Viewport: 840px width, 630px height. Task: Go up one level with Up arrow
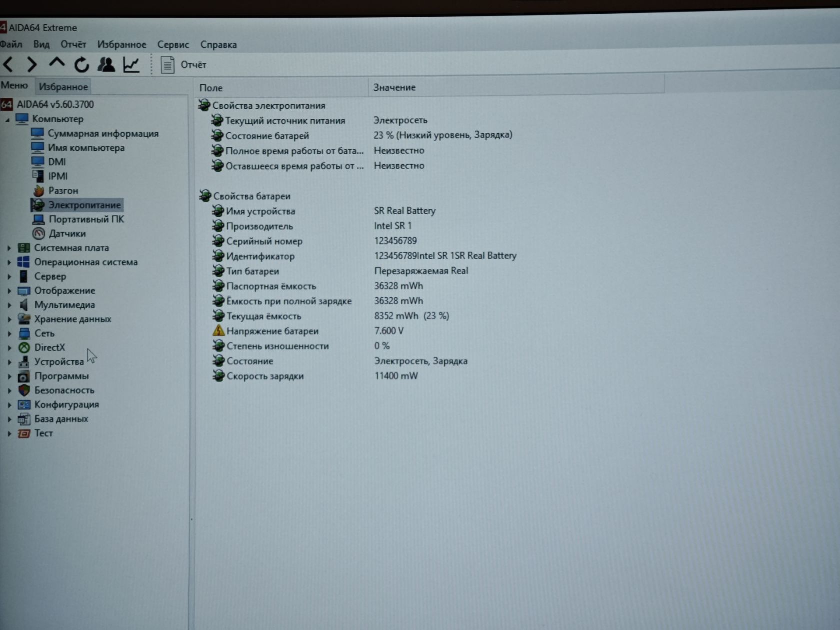(x=57, y=63)
